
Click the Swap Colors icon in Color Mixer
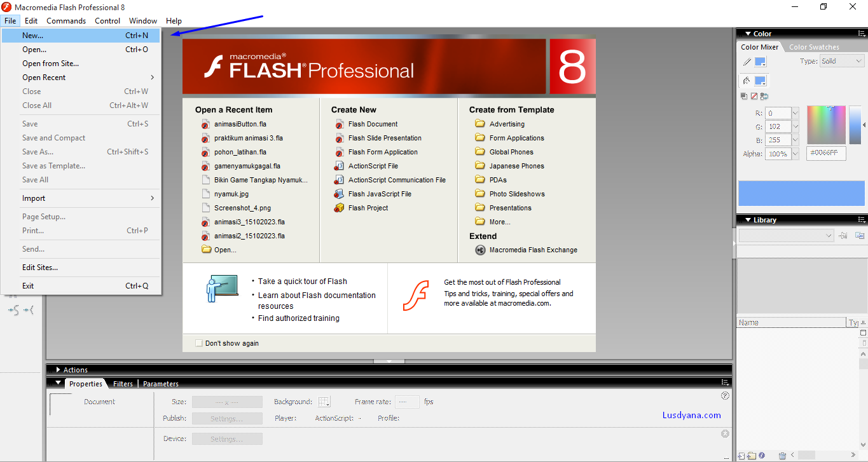pos(764,96)
